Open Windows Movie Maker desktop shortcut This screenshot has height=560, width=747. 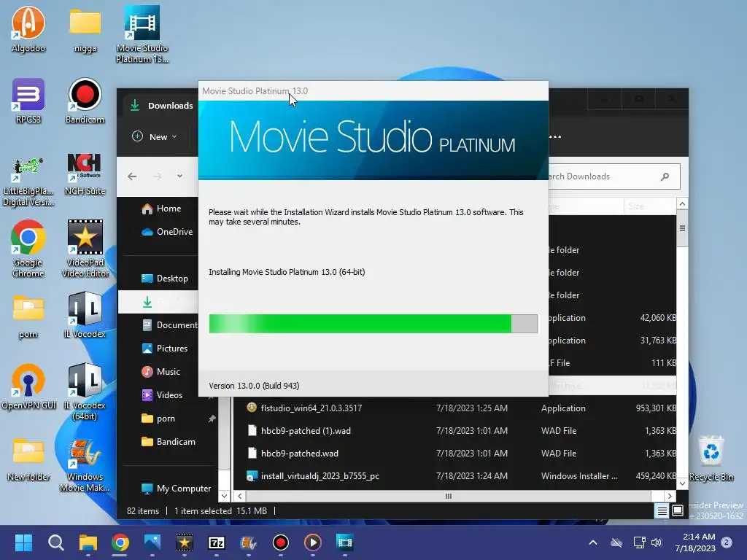[x=85, y=465]
